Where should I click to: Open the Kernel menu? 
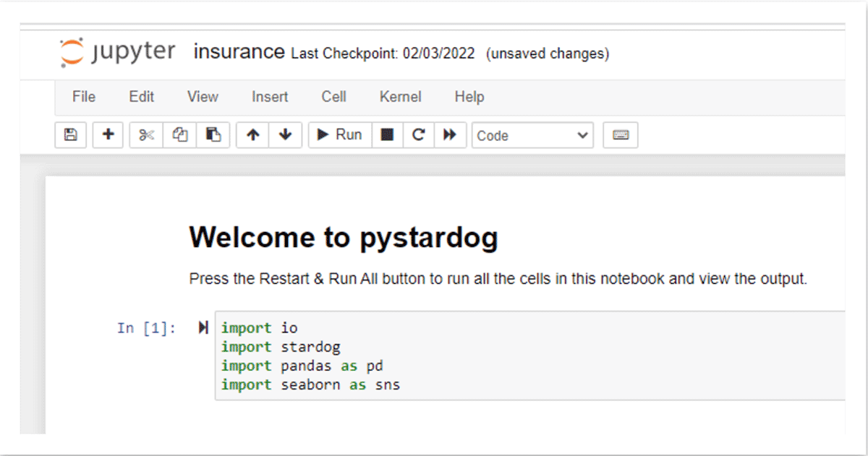click(400, 96)
